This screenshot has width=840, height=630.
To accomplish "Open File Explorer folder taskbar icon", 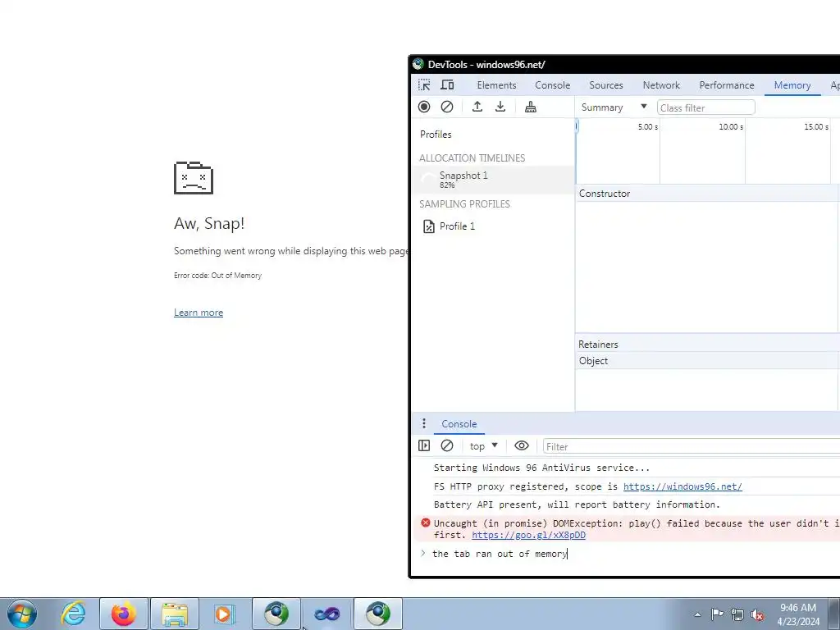I will point(175,614).
